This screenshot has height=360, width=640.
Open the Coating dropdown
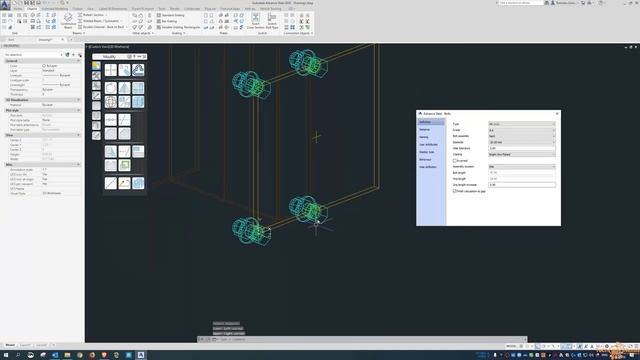point(522,155)
